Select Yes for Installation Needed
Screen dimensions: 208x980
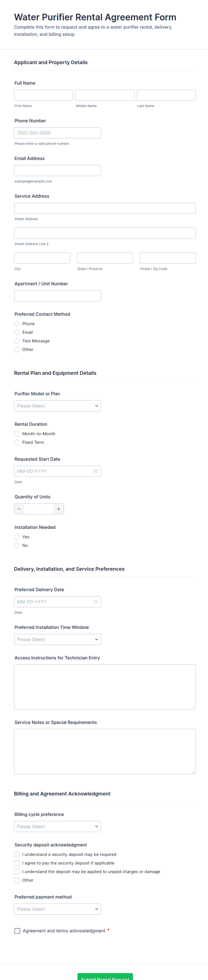pyautogui.click(x=17, y=537)
